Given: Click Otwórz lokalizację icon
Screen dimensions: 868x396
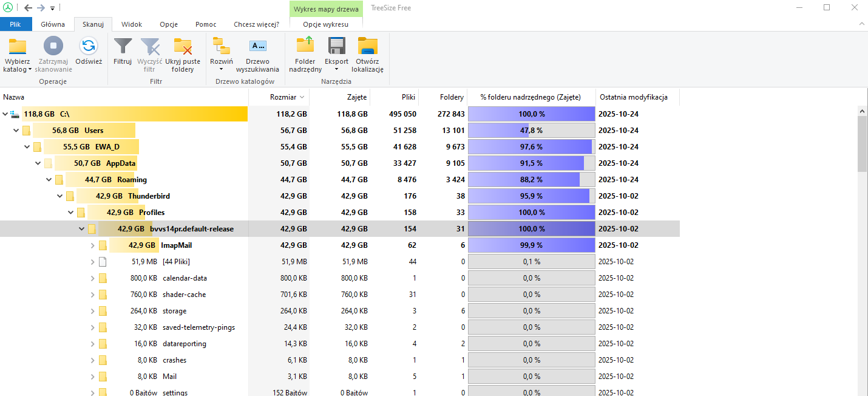Looking at the screenshot, I should tap(367, 46).
